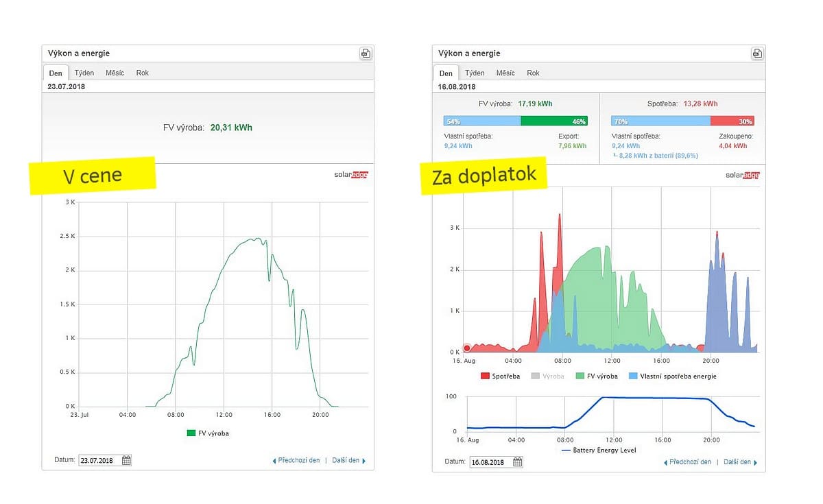The image size is (823, 504).
Task: Click export icon in the 23.07.2018 panel header
Action: 366,53
